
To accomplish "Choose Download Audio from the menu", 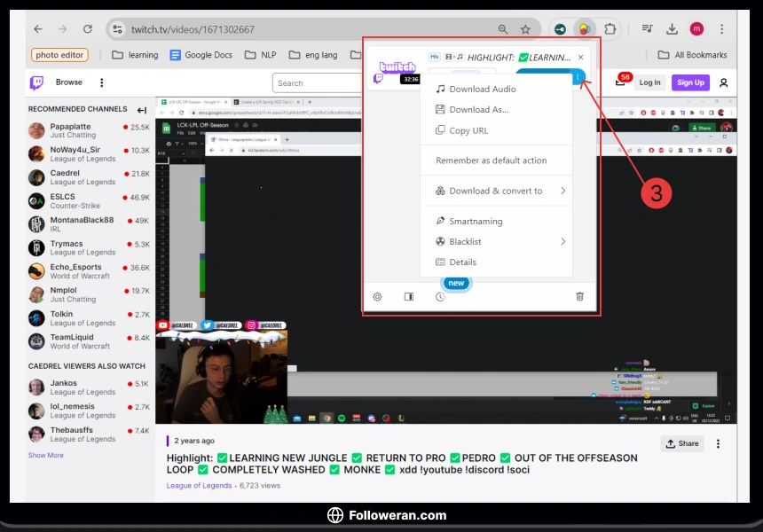I will click(x=482, y=89).
